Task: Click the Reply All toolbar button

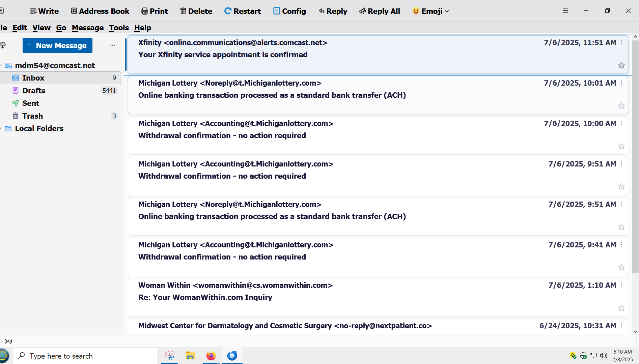Action: point(380,11)
